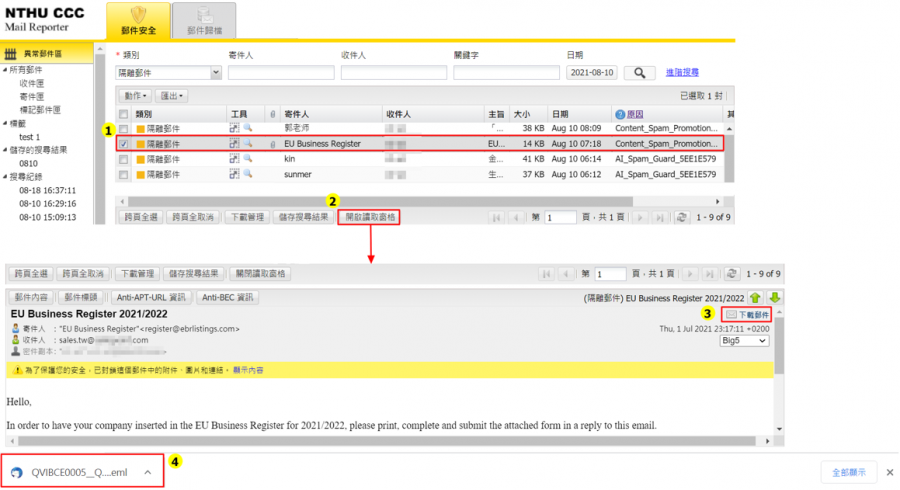Image resolution: width=900 pixels, height=490 pixels.
Task: Click the open-window tool icon in EU Business Register row
Action: (235, 144)
